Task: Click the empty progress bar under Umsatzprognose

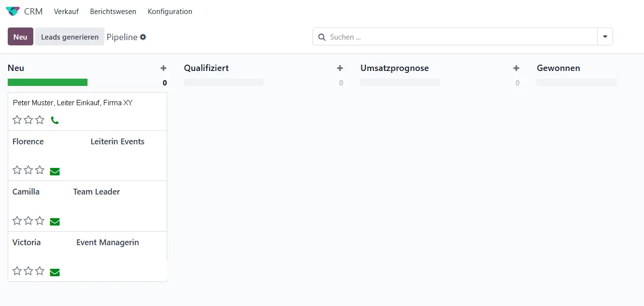Action: click(x=401, y=83)
